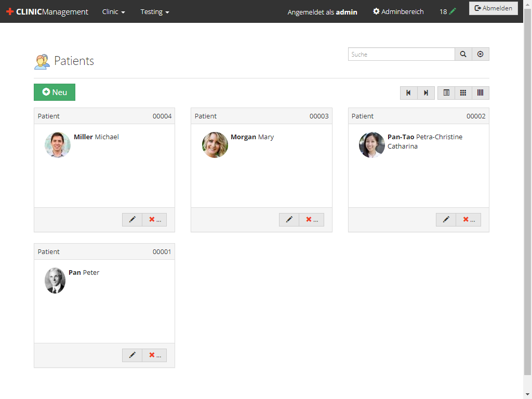Click Angemeldet als admin user label
This screenshot has height=399, width=532.
coord(322,12)
